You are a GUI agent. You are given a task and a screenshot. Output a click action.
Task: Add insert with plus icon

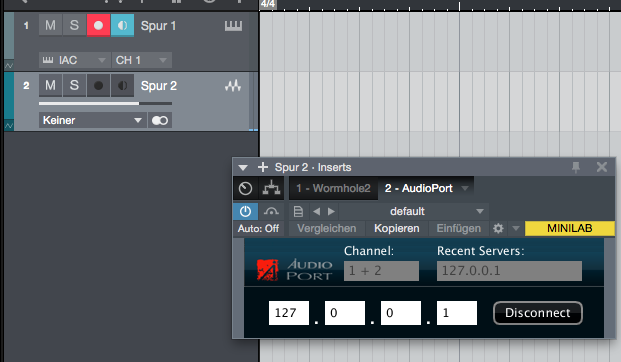(x=263, y=167)
